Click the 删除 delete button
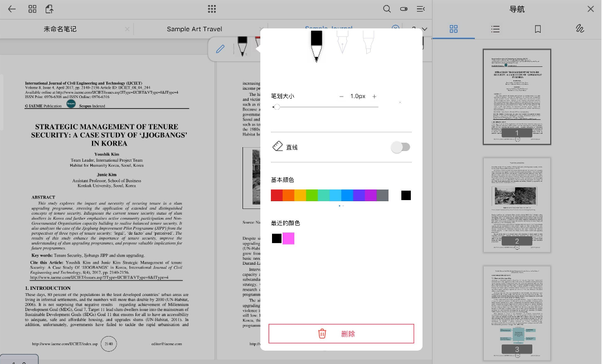This screenshot has width=602, height=364. pos(341,333)
